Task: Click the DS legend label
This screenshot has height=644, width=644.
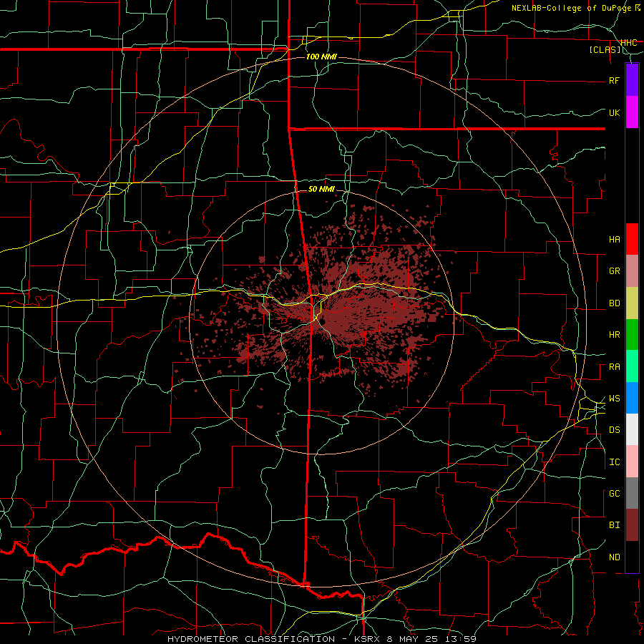Action: pyautogui.click(x=614, y=430)
